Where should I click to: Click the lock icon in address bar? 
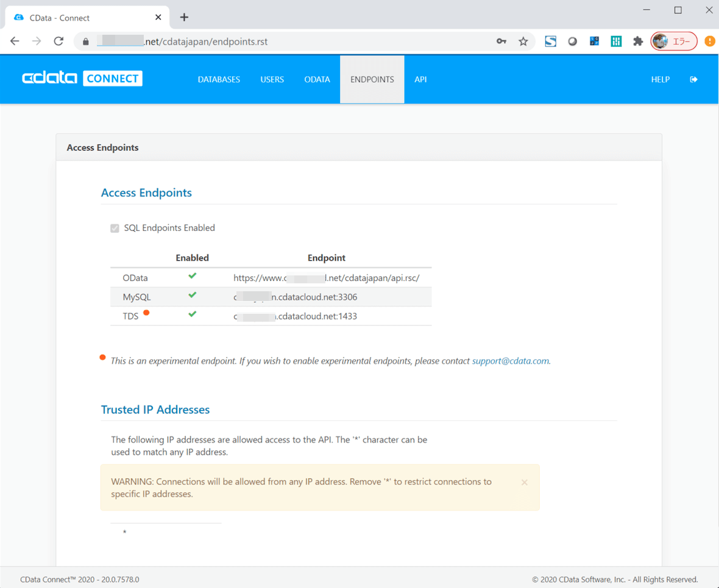click(x=86, y=41)
